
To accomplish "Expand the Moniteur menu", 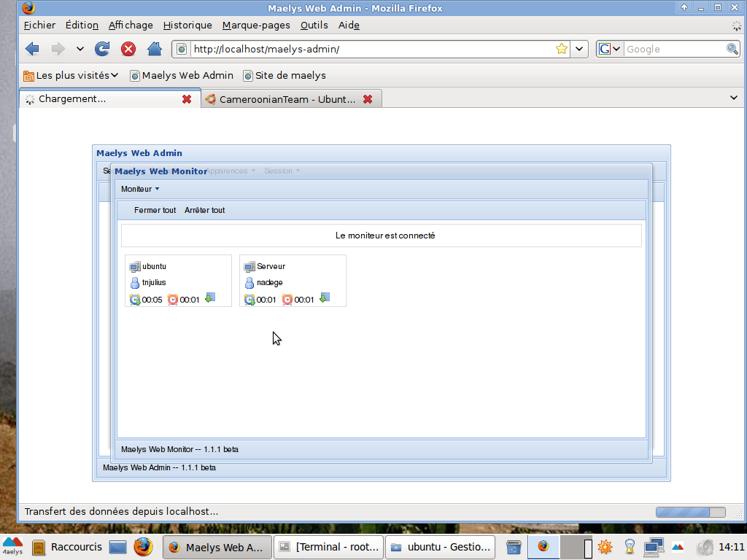I will click(x=140, y=189).
